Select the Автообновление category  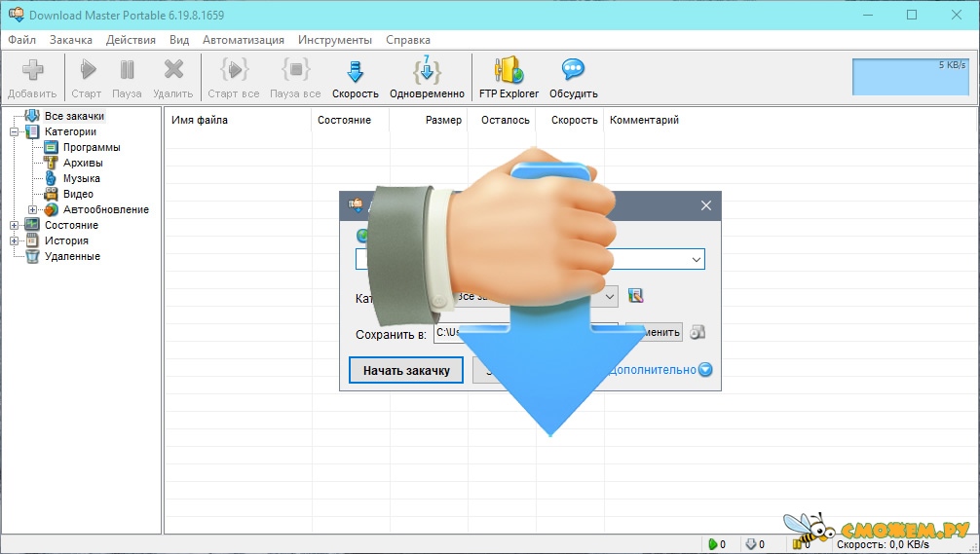click(105, 210)
